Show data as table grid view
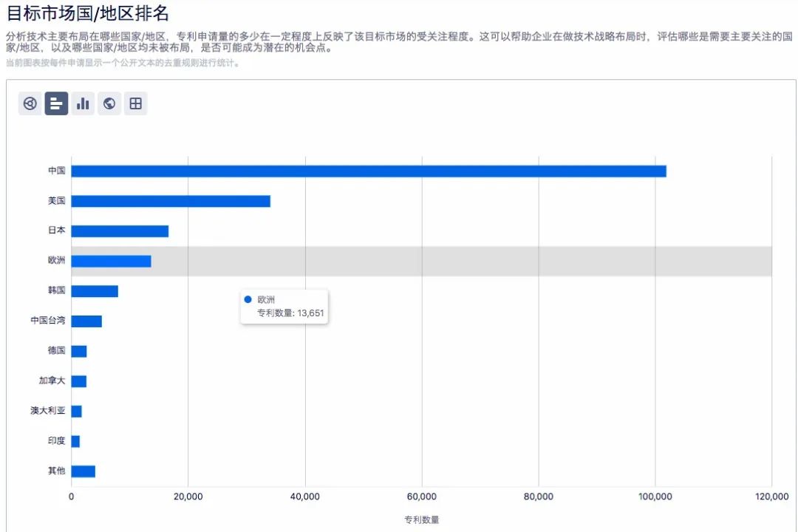Screen dimensions: 798x532 (x=135, y=103)
